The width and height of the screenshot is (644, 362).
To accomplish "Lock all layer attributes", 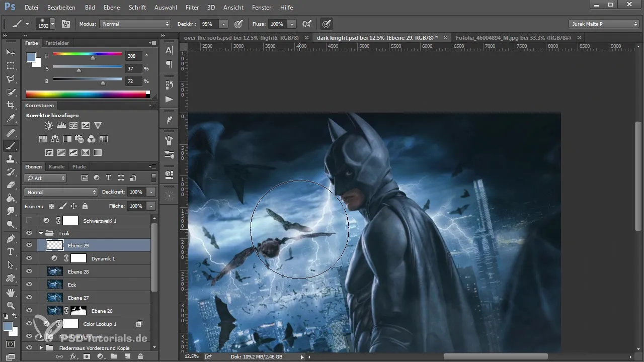I will tap(85, 206).
